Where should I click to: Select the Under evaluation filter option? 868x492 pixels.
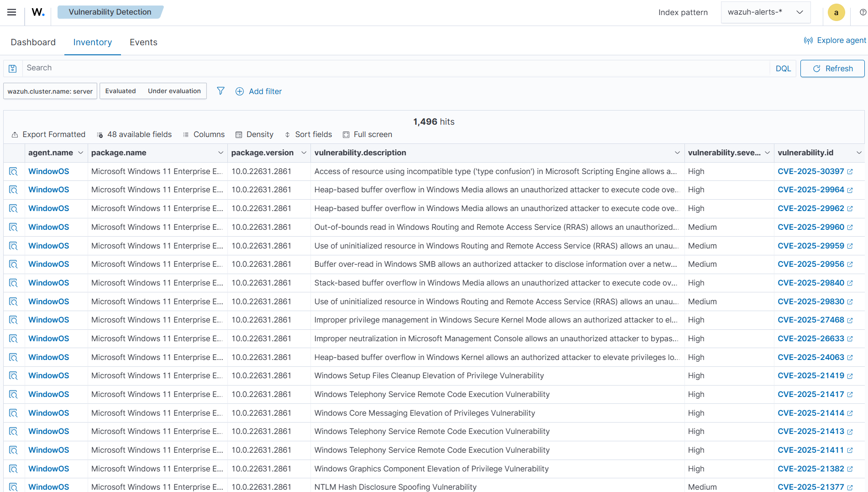point(174,90)
